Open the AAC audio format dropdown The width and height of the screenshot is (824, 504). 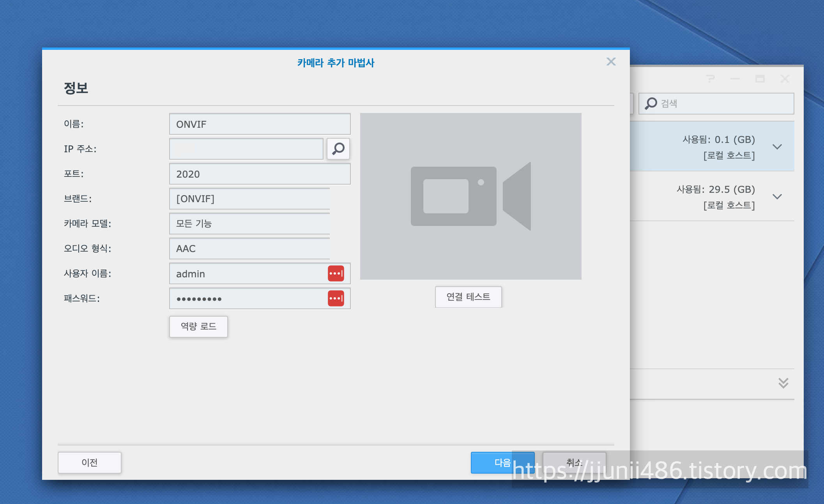coord(249,248)
